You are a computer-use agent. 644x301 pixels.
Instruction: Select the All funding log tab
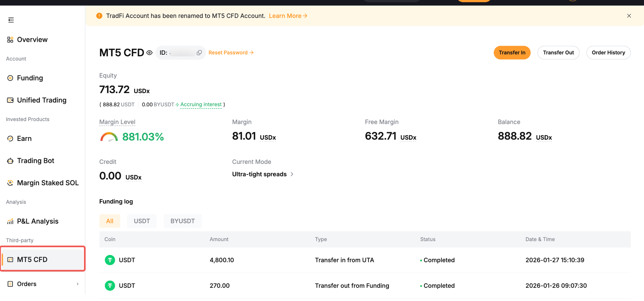[x=110, y=221]
